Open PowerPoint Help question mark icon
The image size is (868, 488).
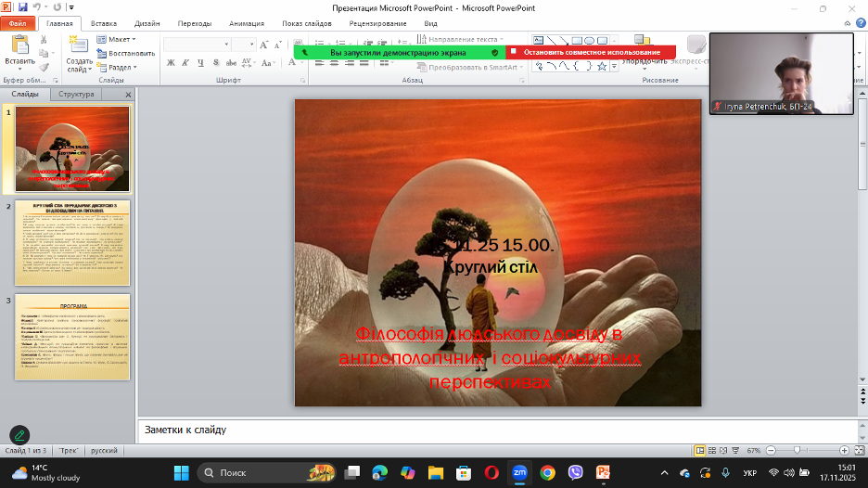pos(861,23)
